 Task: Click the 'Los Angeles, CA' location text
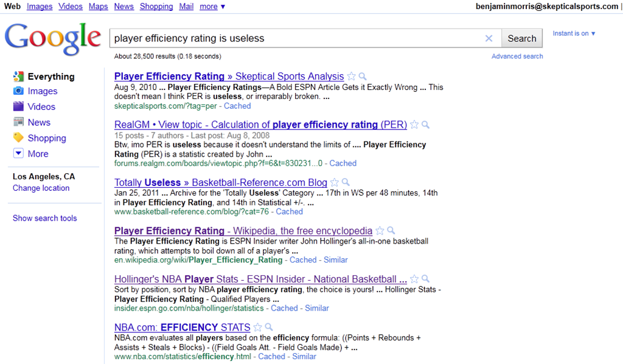coord(44,177)
